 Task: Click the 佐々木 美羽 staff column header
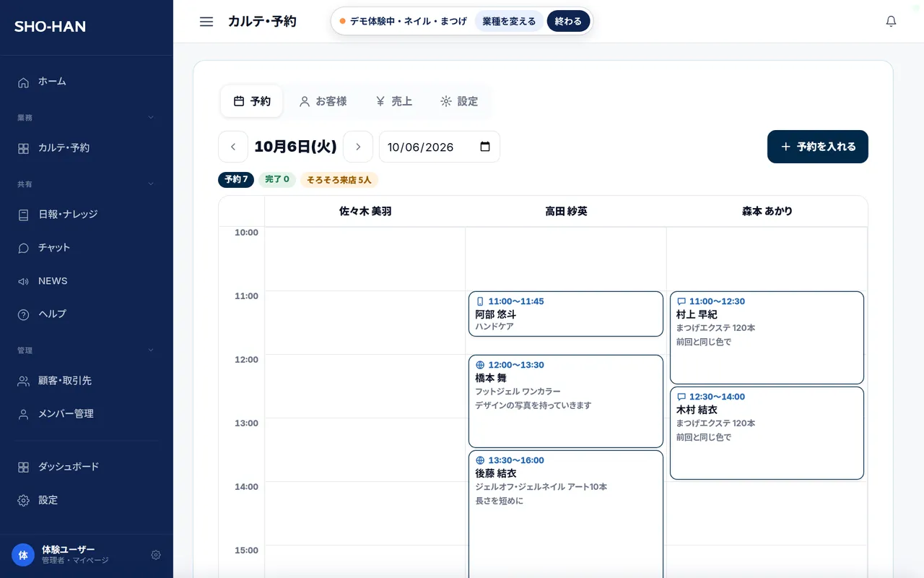tap(365, 212)
